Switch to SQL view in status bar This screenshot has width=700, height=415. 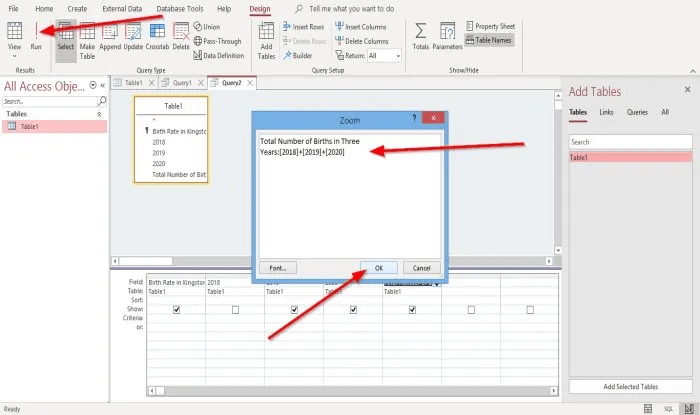click(668, 408)
